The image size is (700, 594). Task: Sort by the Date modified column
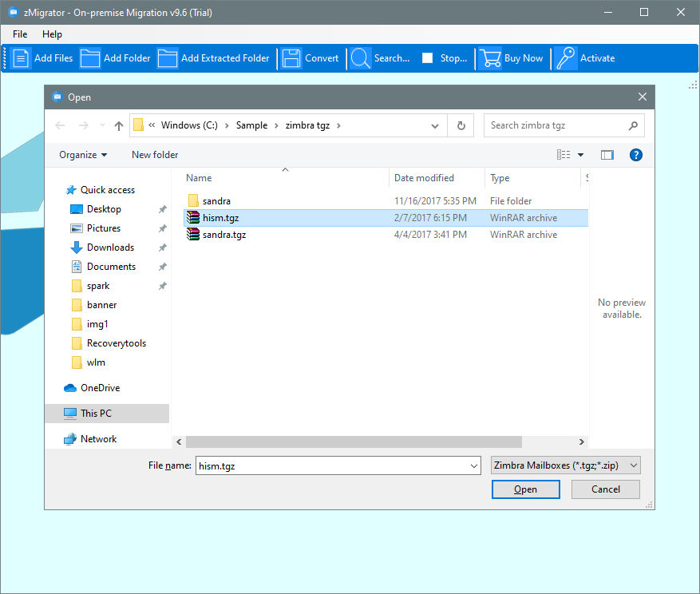pyautogui.click(x=437, y=178)
